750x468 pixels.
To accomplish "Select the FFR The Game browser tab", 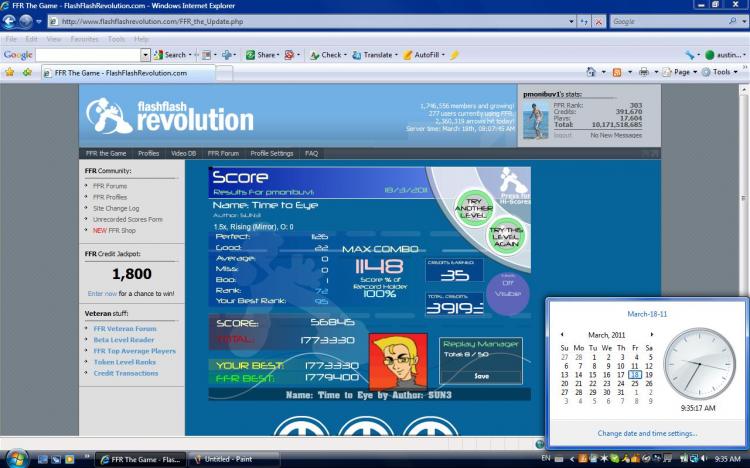I will pos(128,73).
